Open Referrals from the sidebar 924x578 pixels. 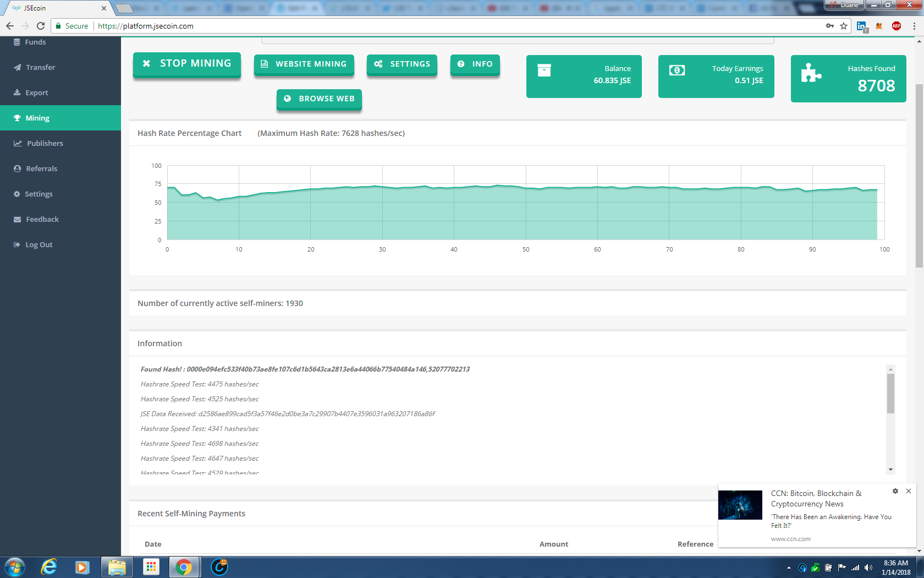[x=17, y=168]
